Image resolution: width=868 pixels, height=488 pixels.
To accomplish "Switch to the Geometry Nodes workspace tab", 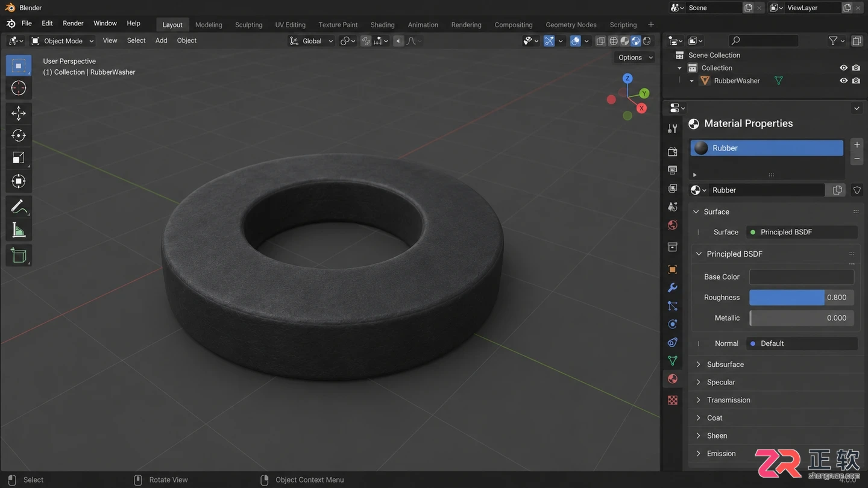I will coord(571,25).
